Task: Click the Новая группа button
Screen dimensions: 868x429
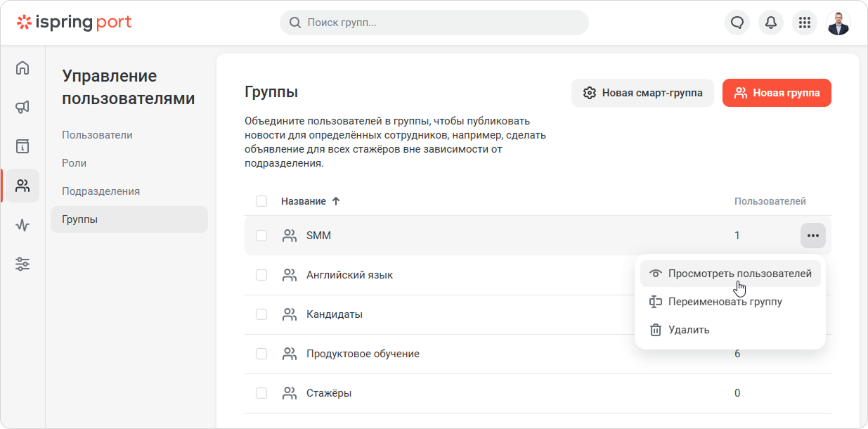Action: 777,93
